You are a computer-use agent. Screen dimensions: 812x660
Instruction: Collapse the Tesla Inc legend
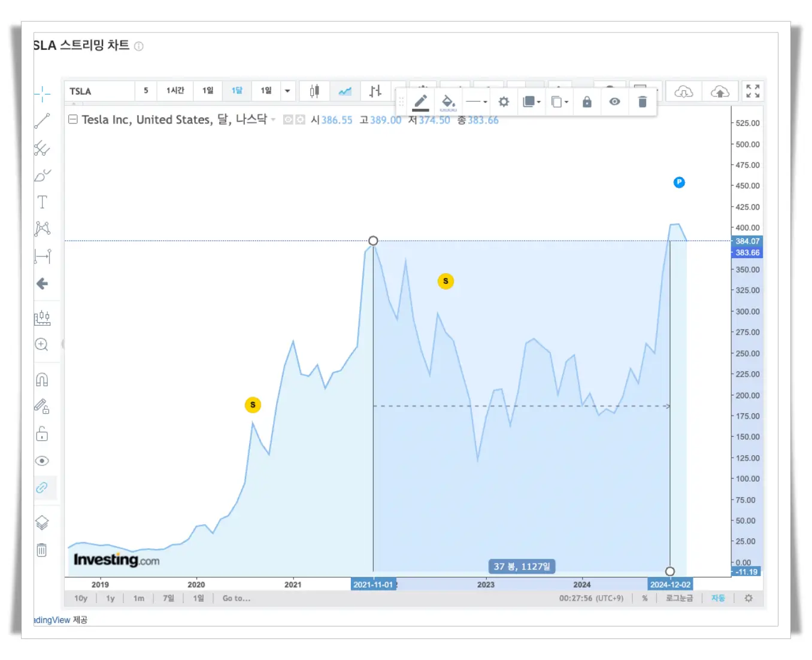pos(73,120)
